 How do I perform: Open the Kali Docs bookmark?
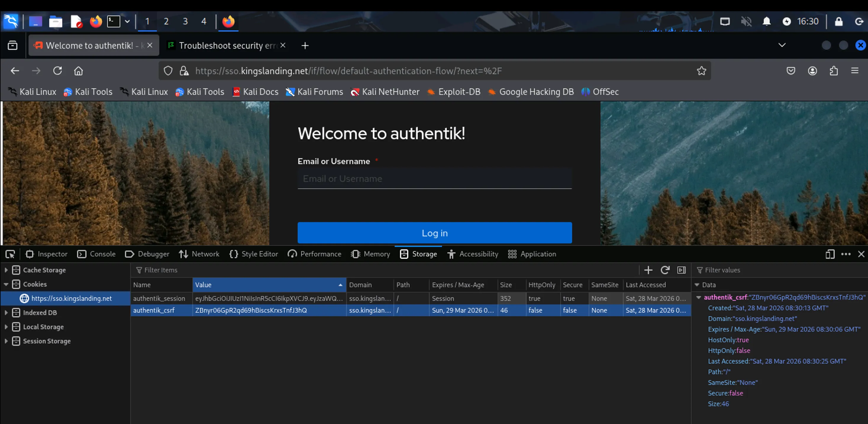(x=255, y=92)
